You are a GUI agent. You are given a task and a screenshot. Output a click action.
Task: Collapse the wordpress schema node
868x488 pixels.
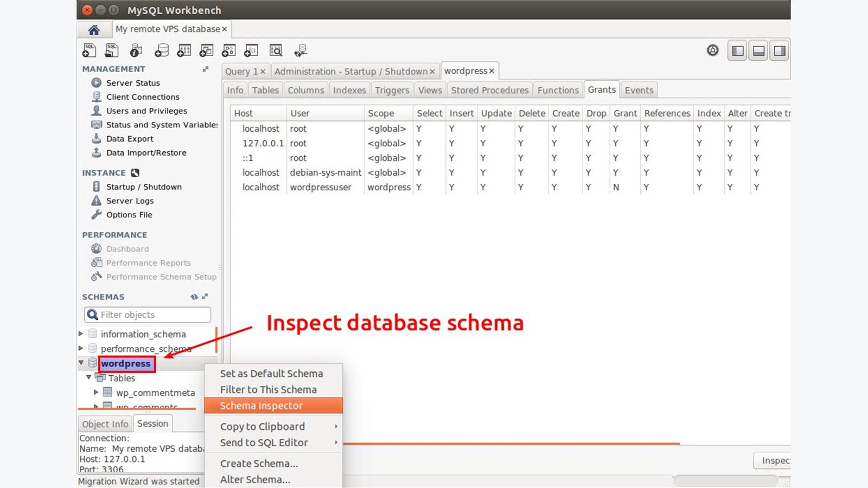tap(81, 363)
